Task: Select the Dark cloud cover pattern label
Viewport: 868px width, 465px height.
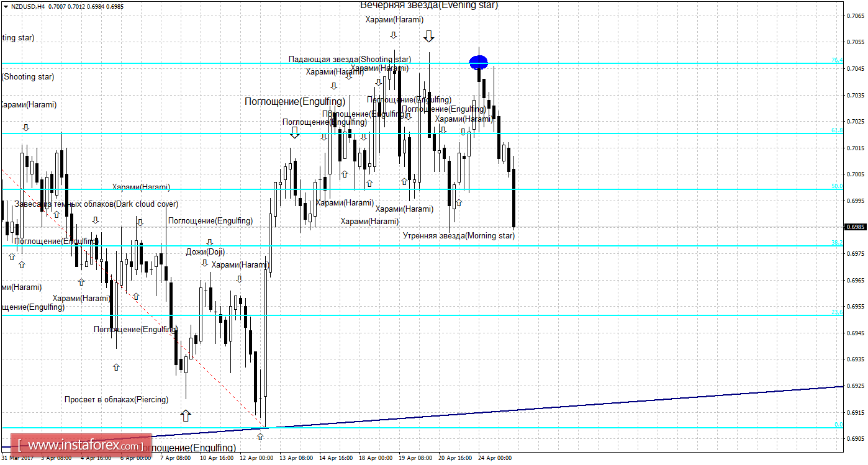Action: point(96,204)
